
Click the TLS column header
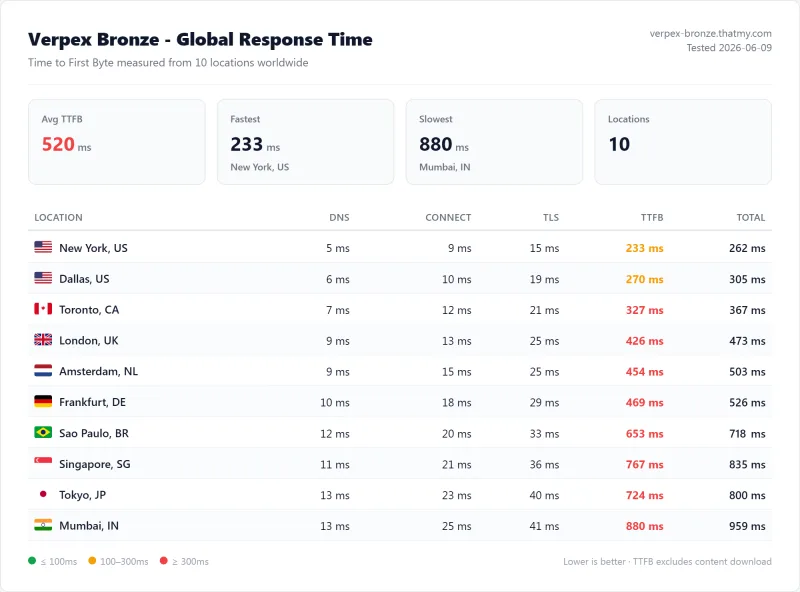pyautogui.click(x=551, y=217)
